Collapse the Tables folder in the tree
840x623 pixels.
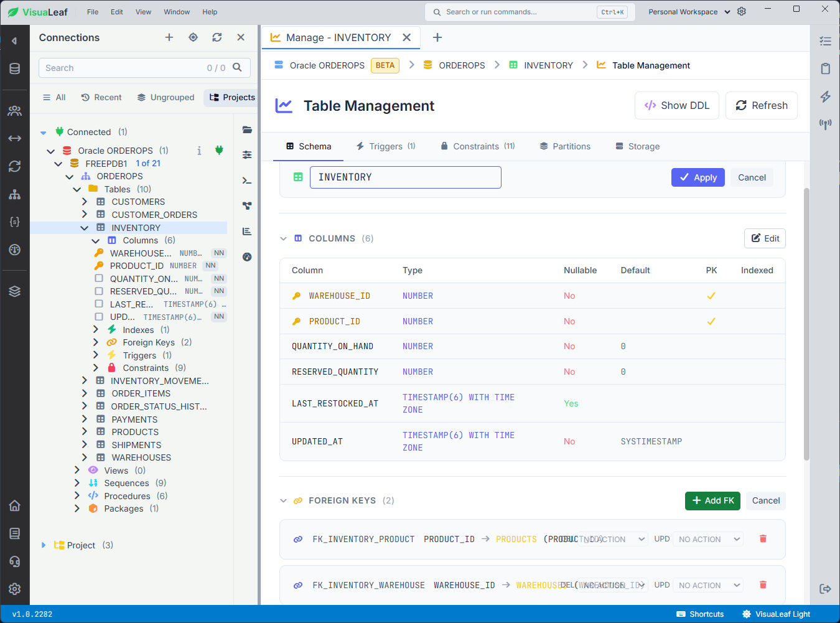[77, 189]
